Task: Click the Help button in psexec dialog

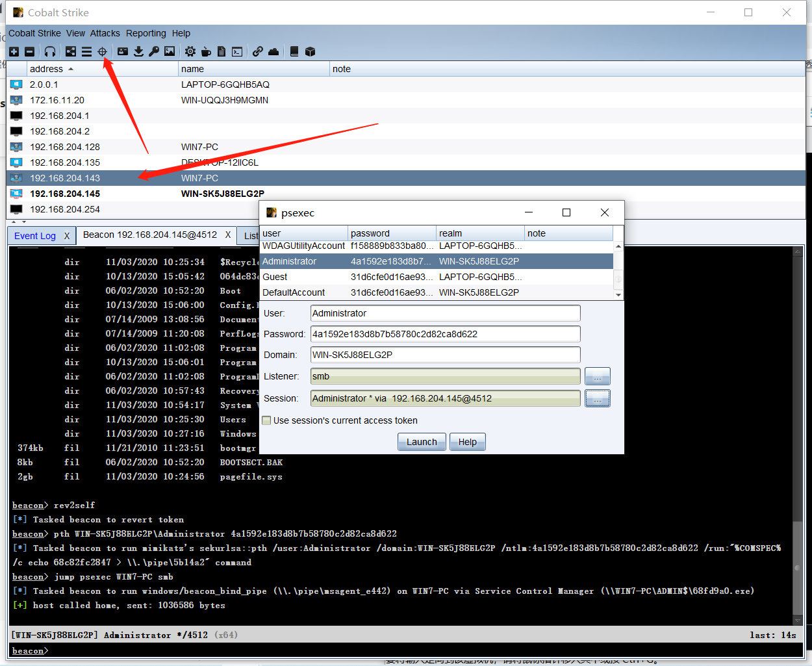Action: [467, 442]
